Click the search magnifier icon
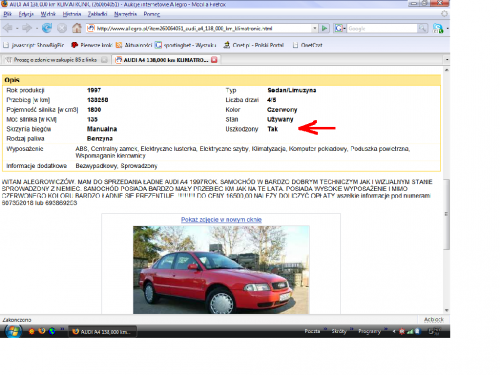Image resolution: width=500 pixels, height=375 pixels. (422, 28)
